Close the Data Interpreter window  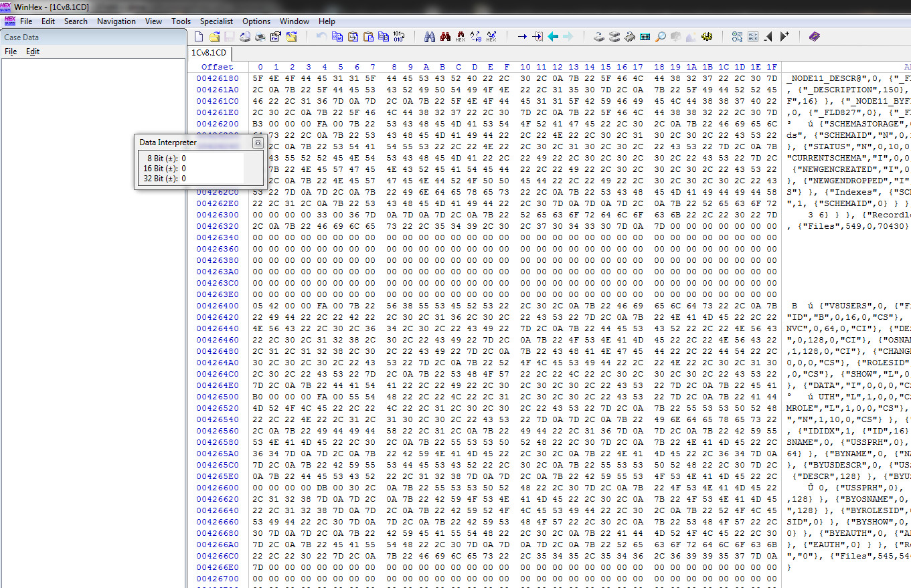[257, 142]
